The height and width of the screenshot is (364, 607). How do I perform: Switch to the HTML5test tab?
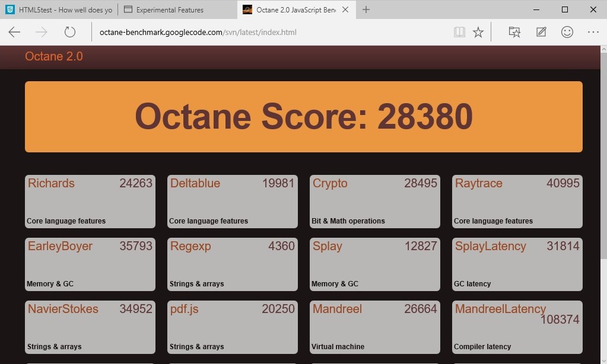tap(59, 9)
